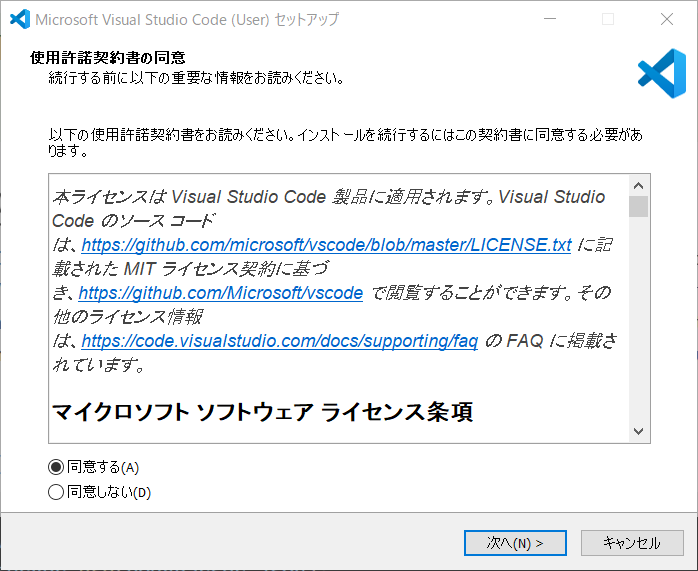Click the license scrollbar up arrow
Viewport: 698px width, 571px height.
point(638,186)
